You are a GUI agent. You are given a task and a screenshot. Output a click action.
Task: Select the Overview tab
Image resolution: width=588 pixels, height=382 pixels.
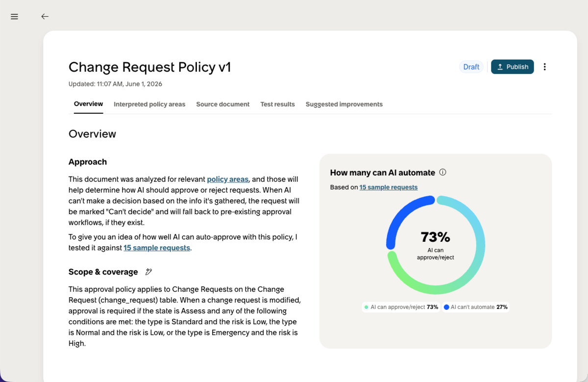(x=88, y=104)
